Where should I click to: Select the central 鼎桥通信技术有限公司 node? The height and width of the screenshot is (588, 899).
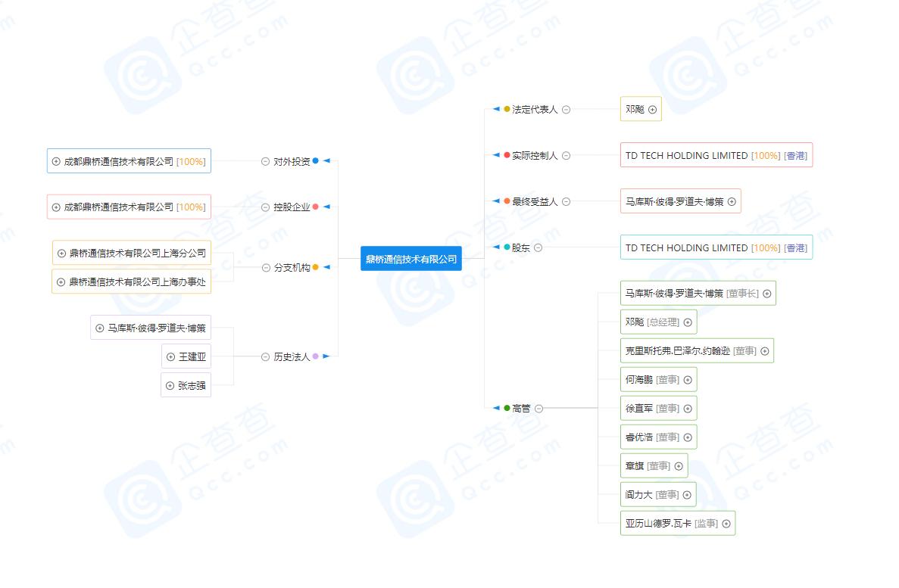tap(411, 258)
